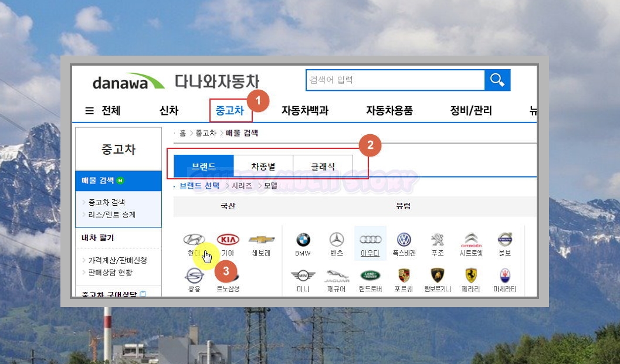Click the 중고차 breadcrumb link
620x364 pixels.
pyautogui.click(x=206, y=133)
